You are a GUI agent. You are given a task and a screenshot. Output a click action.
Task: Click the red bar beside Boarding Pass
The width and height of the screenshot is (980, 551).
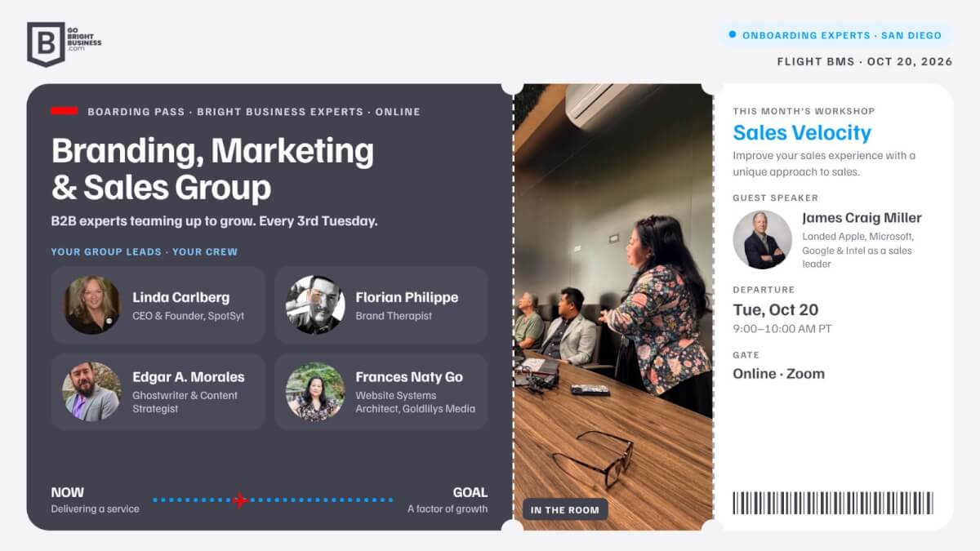(x=65, y=111)
